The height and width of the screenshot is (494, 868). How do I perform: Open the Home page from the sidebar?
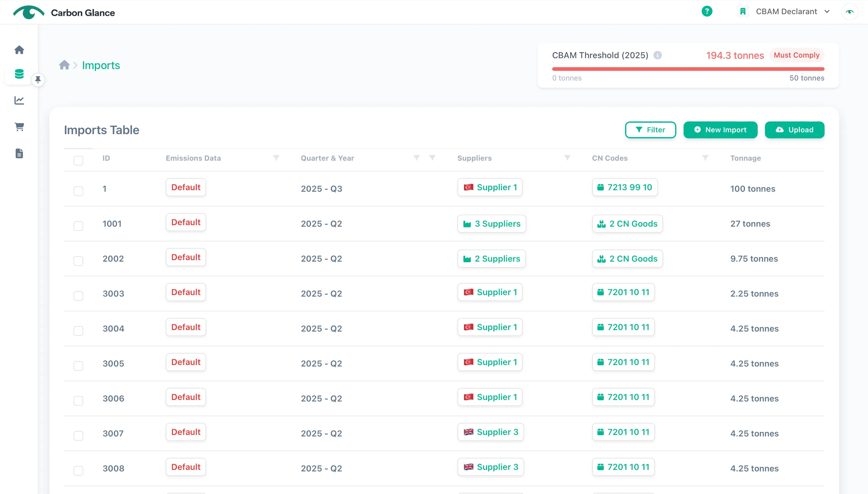click(x=19, y=50)
